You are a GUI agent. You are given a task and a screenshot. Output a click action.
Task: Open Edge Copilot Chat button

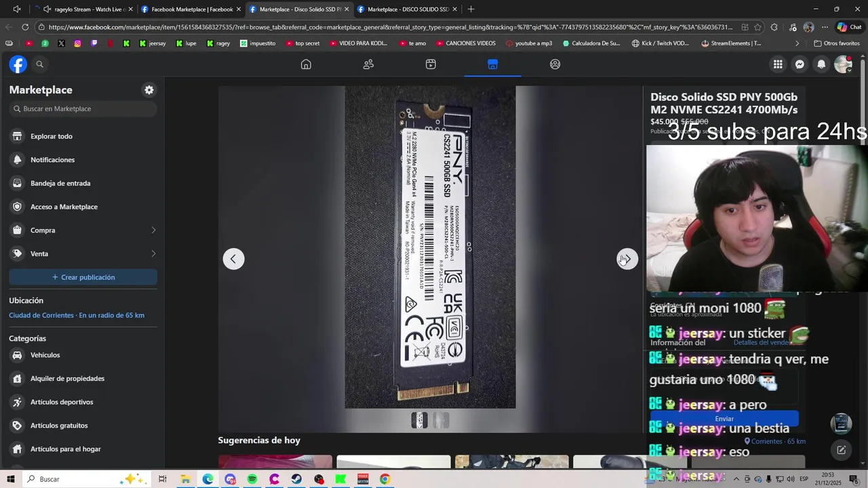click(x=850, y=27)
